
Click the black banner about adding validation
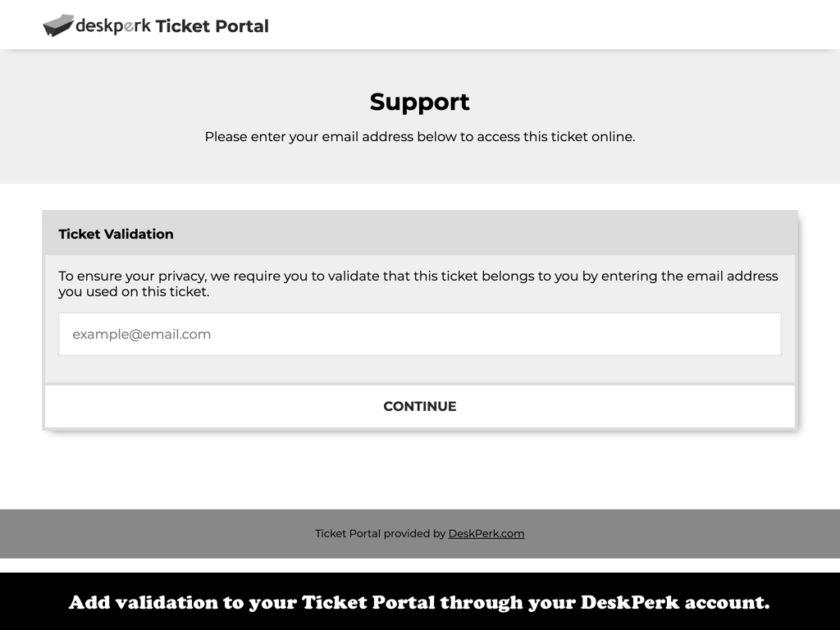click(419, 602)
